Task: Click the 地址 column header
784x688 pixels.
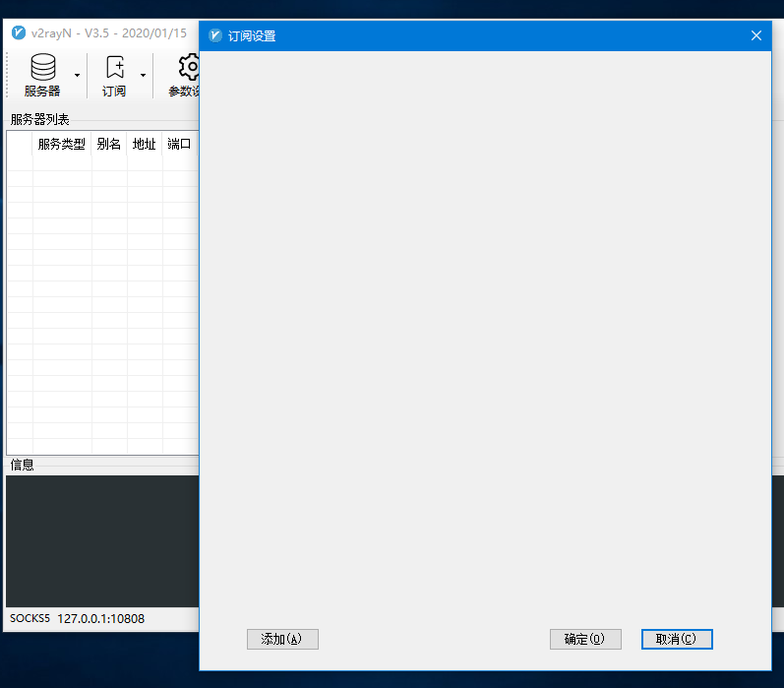Action: (145, 144)
